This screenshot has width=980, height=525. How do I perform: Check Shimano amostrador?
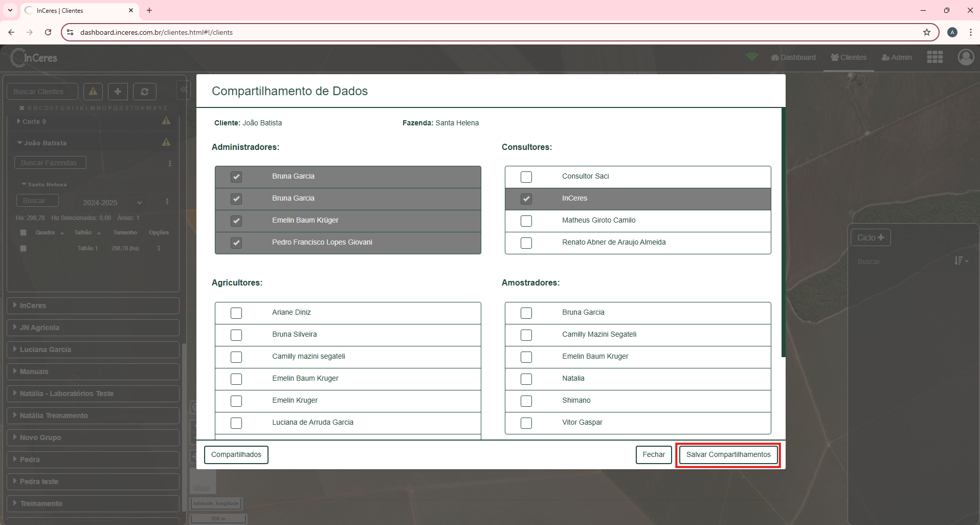[526, 401]
